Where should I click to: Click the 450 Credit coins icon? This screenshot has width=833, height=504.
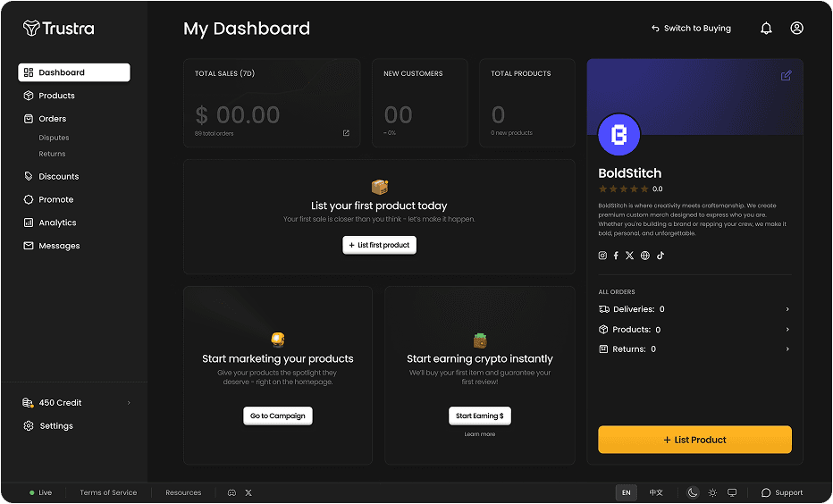click(28, 402)
